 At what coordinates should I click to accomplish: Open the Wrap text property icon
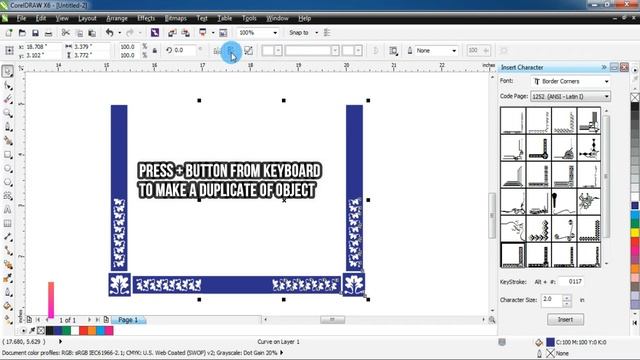(393, 51)
